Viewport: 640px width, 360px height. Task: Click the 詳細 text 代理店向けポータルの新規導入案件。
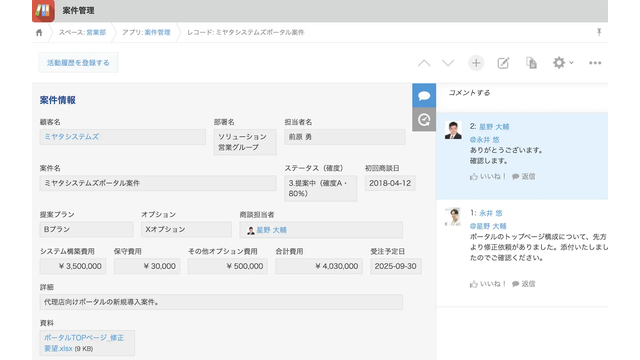221,302
